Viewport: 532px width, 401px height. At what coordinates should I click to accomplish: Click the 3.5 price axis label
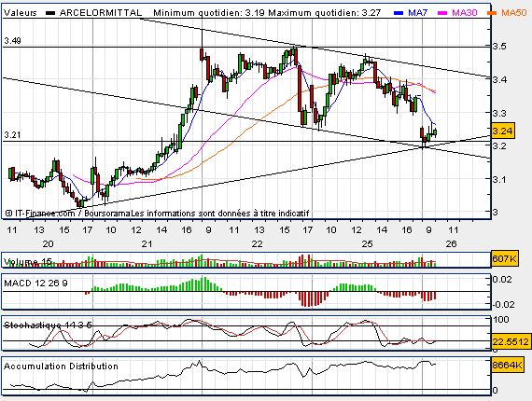[499, 46]
